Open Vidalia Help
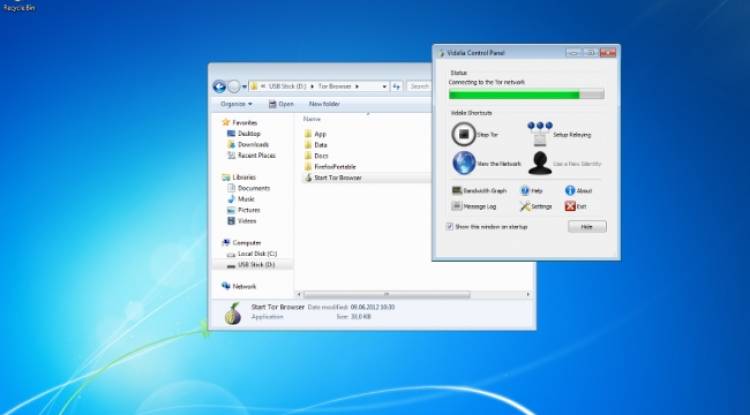The width and height of the screenshot is (750, 415). coord(531,190)
